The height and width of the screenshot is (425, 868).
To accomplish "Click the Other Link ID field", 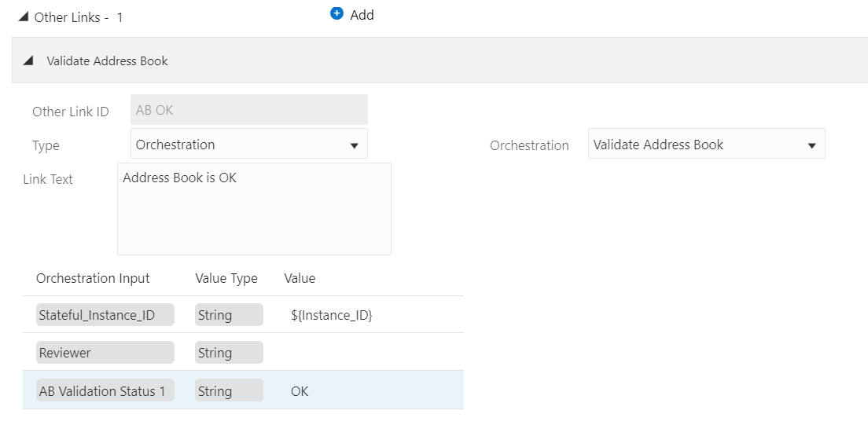I will (248, 110).
